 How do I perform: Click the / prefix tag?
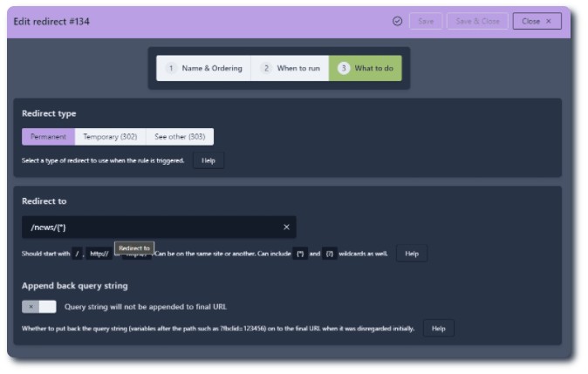pos(78,254)
